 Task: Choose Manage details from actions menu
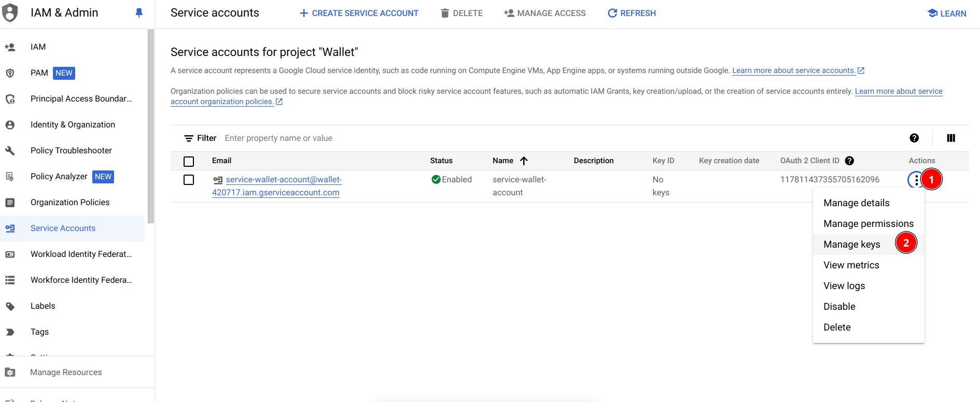click(x=869, y=203)
